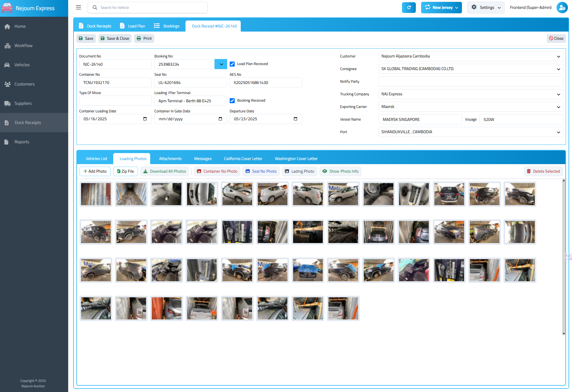Switch to Dock Reciepts tab
This screenshot has width=572, height=392.
point(95,26)
